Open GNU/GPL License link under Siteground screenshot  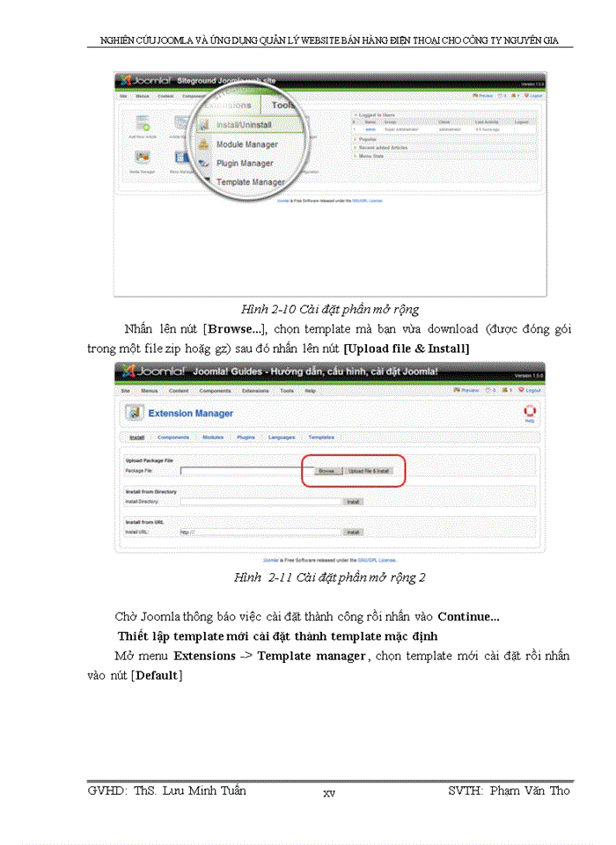pyautogui.click(x=367, y=201)
